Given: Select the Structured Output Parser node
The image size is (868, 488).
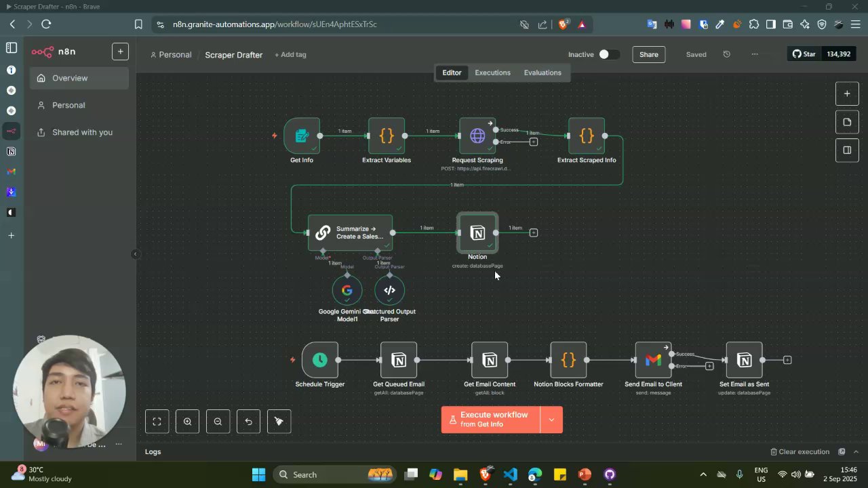Looking at the screenshot, I should coord(389,290).
